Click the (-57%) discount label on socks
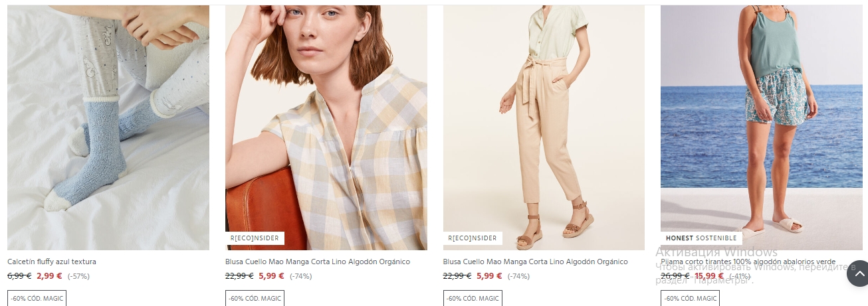 click(x=78, y=276)
